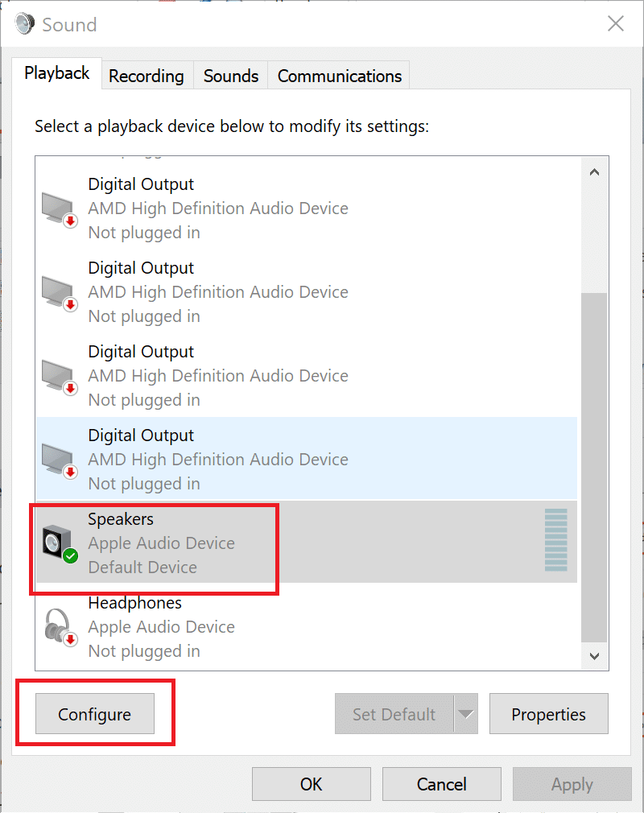Click the Set Default button
This screenshot has height=813, width=644.
point(394,714)
